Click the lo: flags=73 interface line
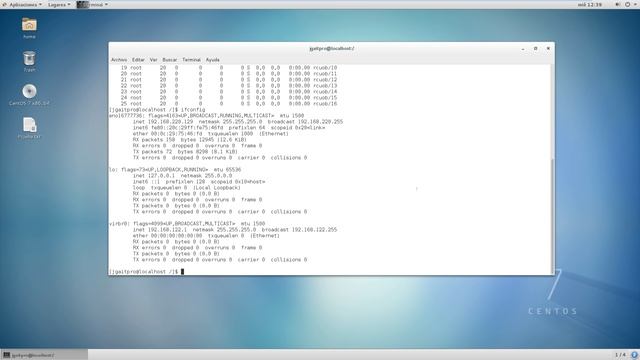Viewport: 640px width, 360px height. pos(175,169)
